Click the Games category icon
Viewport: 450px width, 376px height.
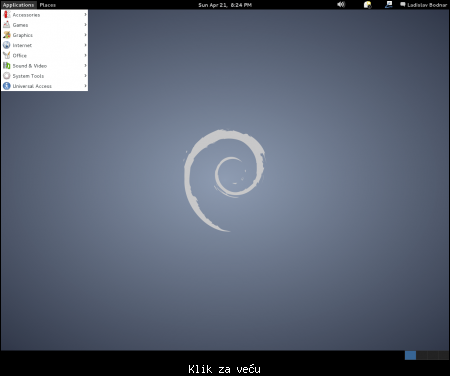pyautogui.click(x=7, y=25)
